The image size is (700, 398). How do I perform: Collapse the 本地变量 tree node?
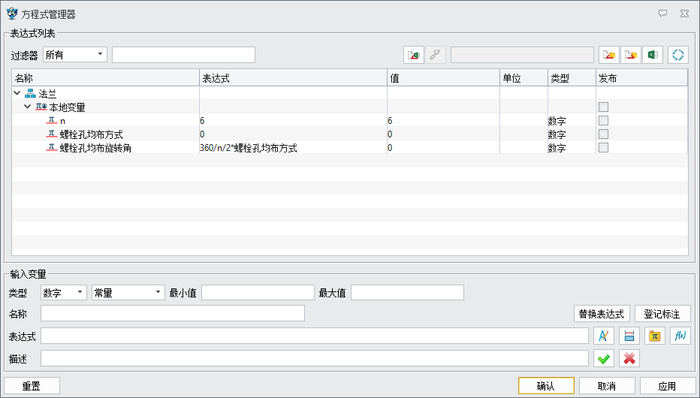coord(27,107)
